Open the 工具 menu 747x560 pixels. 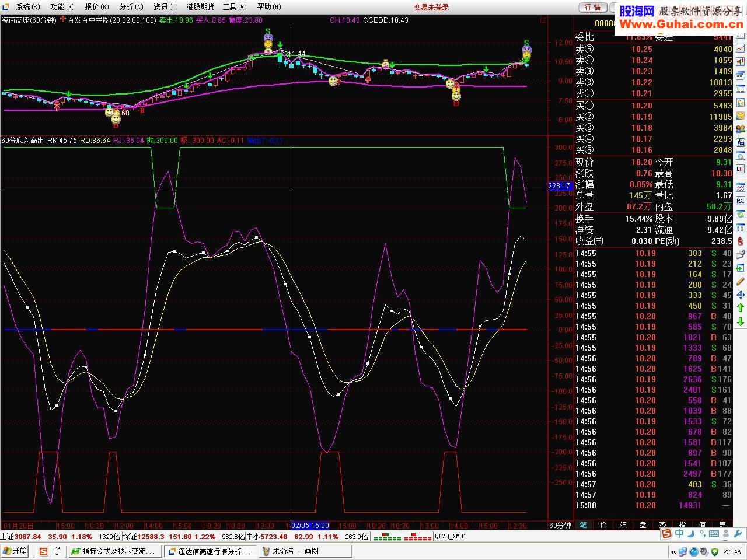[235, 7]
